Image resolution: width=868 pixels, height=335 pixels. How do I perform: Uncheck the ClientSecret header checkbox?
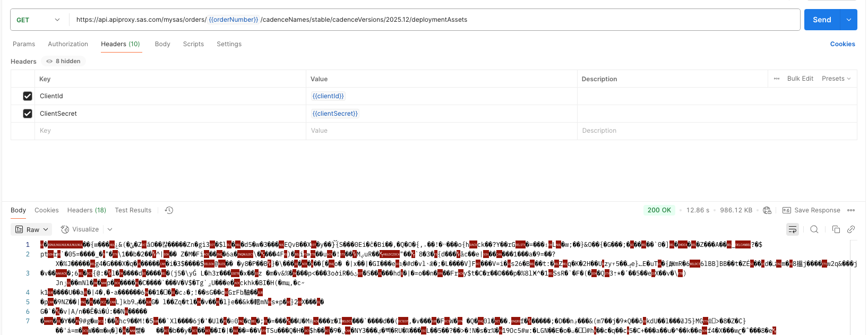28,114
